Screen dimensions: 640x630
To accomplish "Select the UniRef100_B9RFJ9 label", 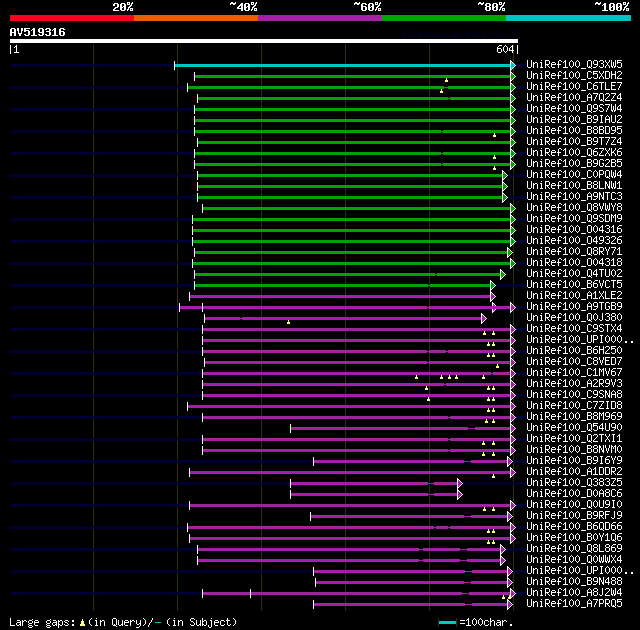I will 574,516.
